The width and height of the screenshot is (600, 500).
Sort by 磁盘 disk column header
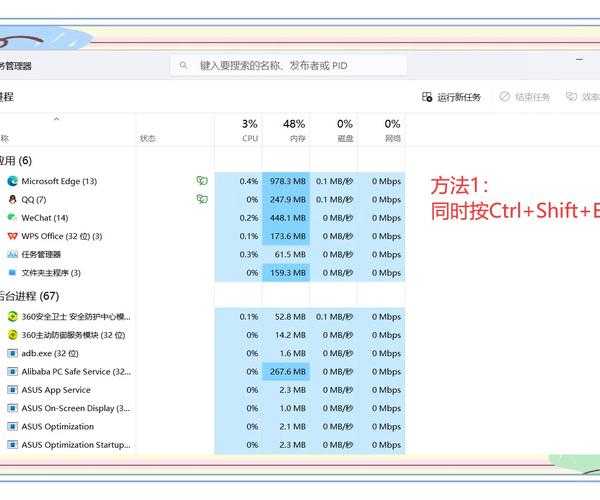(344, 130)
